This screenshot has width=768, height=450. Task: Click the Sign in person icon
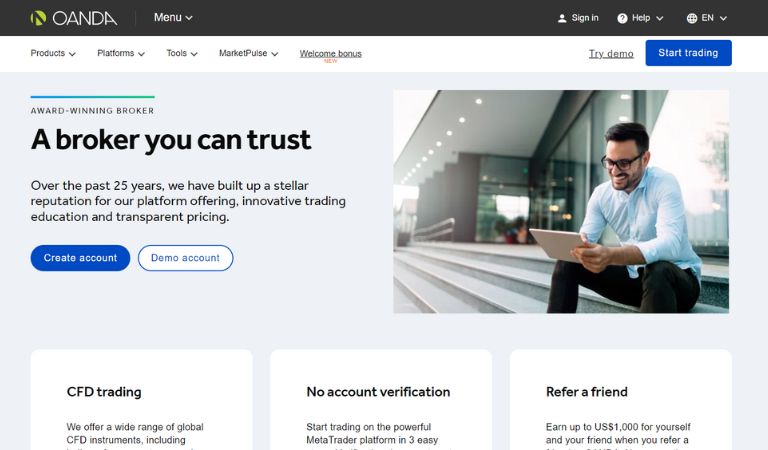[562, 18]
